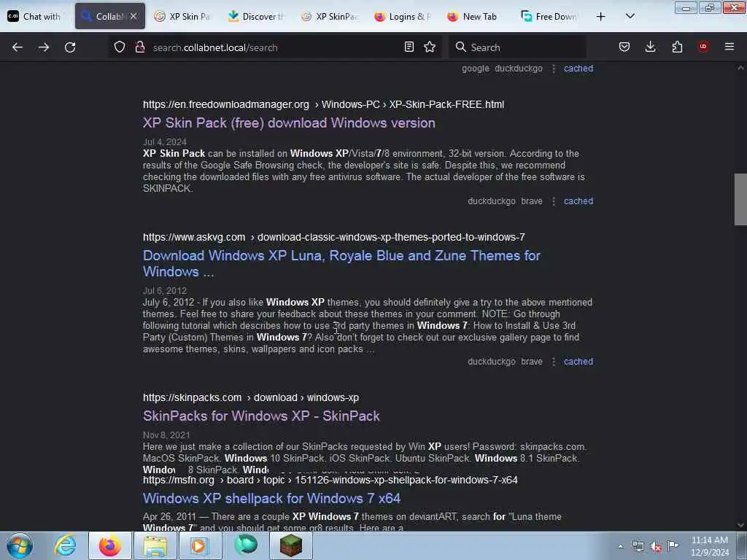The height and width of the screenshot is (560, 747).
Task: Expand options dots for top result
Action: [x=554, y=69]
